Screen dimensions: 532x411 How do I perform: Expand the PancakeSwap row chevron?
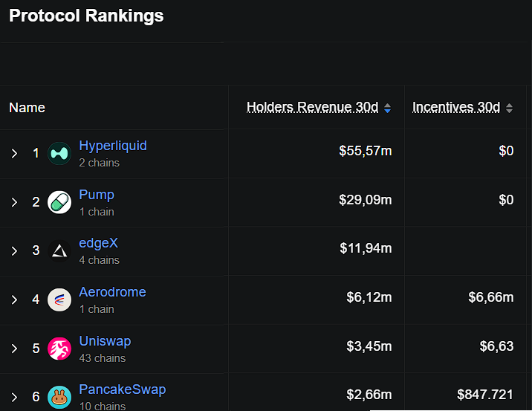(14, 397)
